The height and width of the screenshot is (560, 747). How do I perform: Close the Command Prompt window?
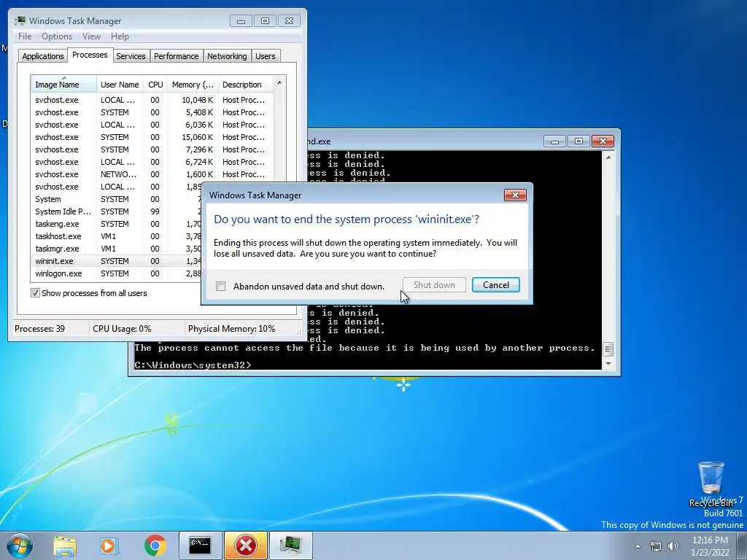pyautogui.click(x=603, y=141)
